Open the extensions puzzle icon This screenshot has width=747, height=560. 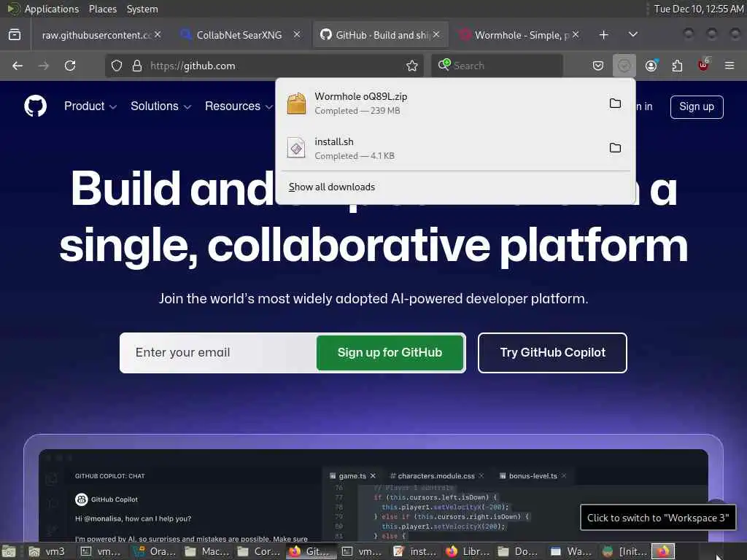[x=677, y=66]
